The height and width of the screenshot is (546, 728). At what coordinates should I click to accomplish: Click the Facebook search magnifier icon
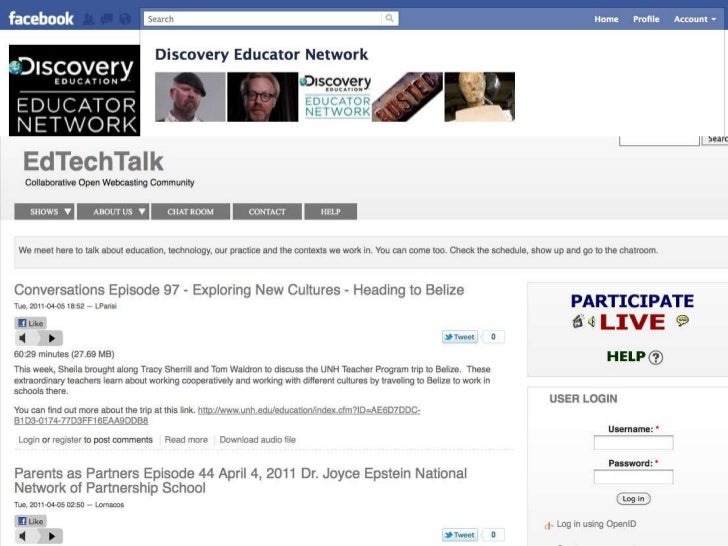click(389, 19)
